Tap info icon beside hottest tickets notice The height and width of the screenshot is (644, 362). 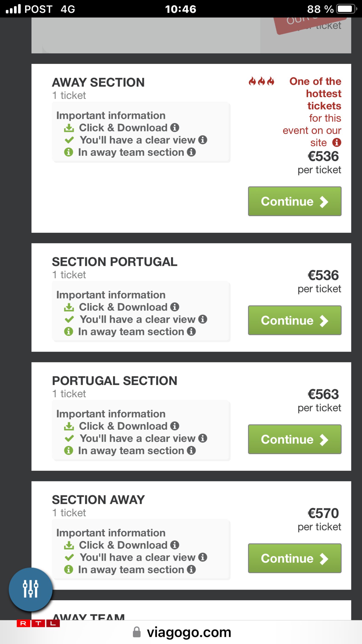pos(336,142)
